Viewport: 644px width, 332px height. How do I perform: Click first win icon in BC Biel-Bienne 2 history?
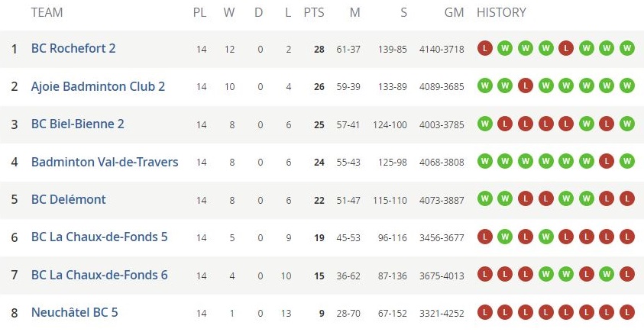484,124
